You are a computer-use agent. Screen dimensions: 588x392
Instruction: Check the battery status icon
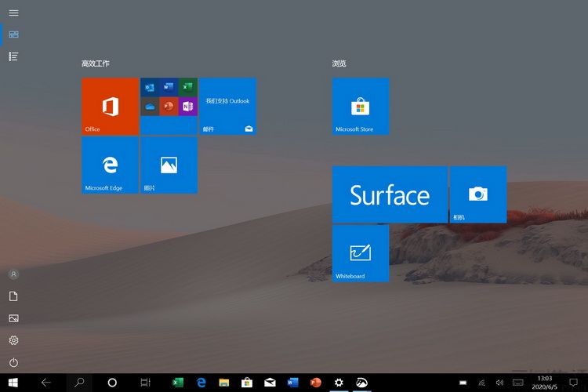coord(463,383)
